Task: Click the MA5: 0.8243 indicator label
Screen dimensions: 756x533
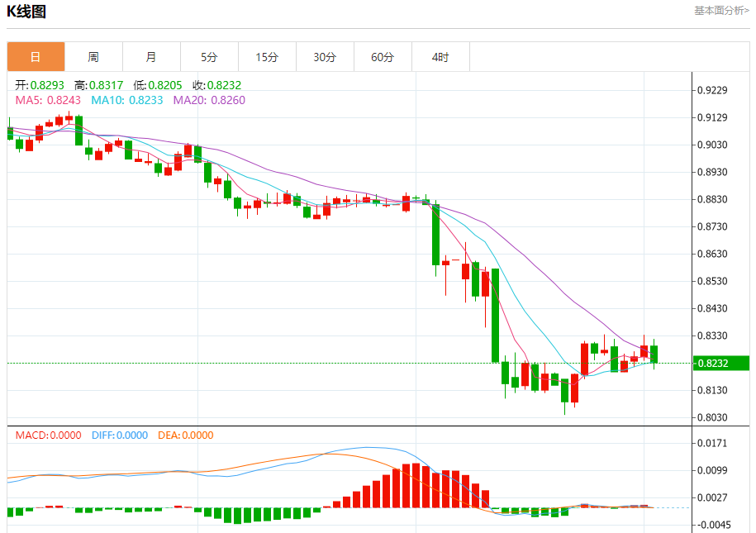Action: (x=48, y=100)
